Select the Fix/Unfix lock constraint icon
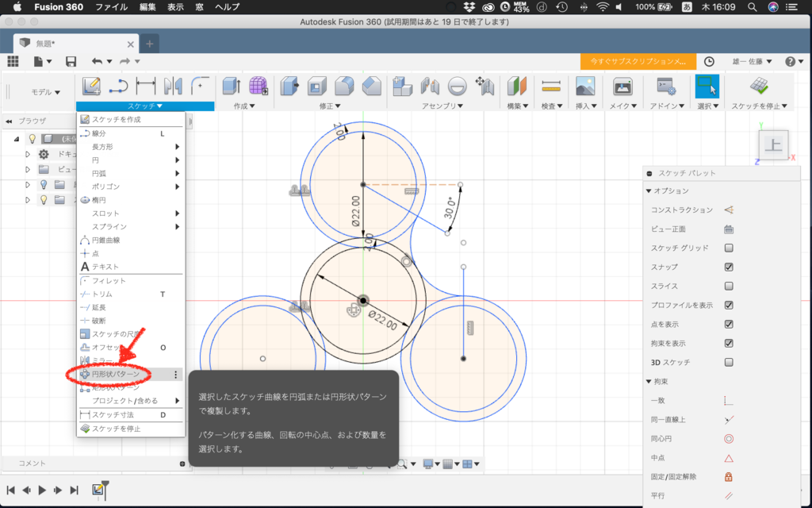Image resolution: width=812 pixels, height=508 pixels. (729, 477)
